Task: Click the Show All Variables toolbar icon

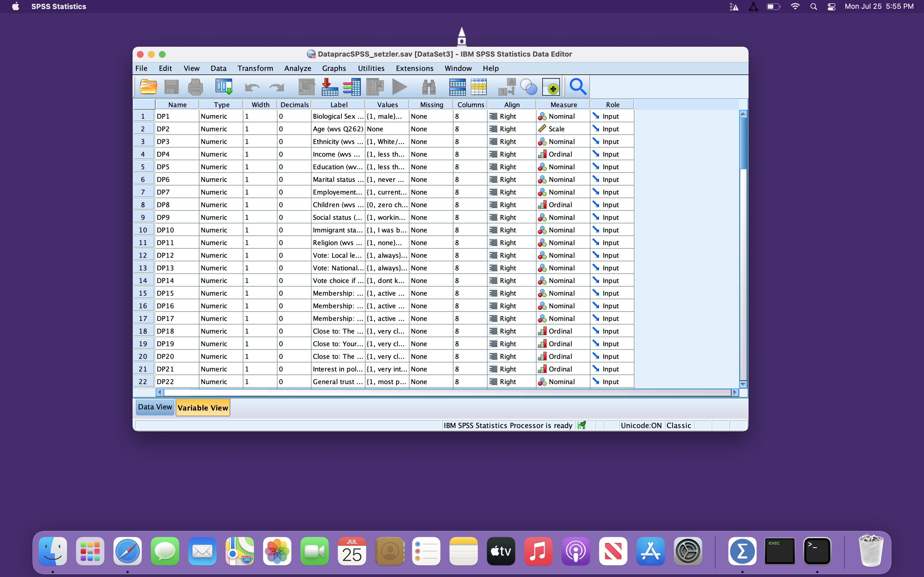Action: [551, 87]
